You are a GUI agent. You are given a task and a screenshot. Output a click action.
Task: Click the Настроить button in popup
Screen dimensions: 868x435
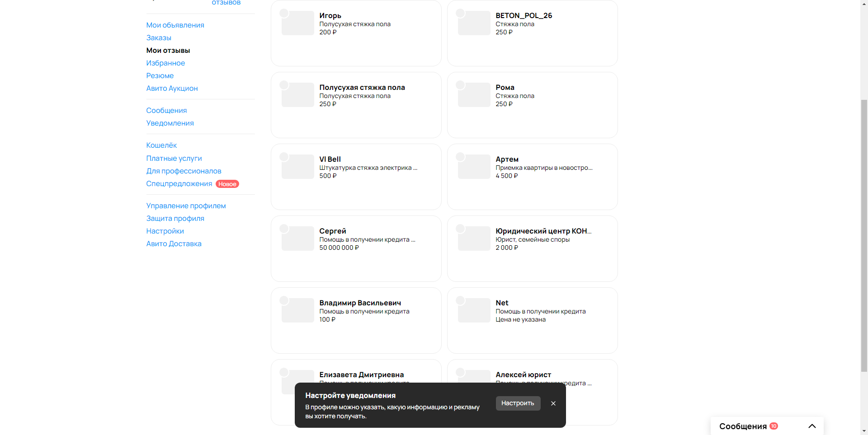pyautogui.click(x=518, y=403)
